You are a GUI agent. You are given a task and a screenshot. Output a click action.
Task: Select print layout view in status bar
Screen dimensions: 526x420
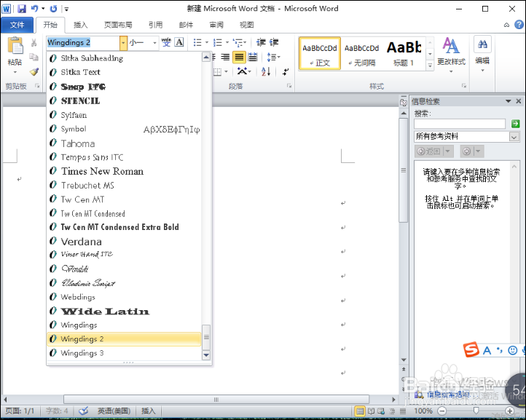coord(360,411)
